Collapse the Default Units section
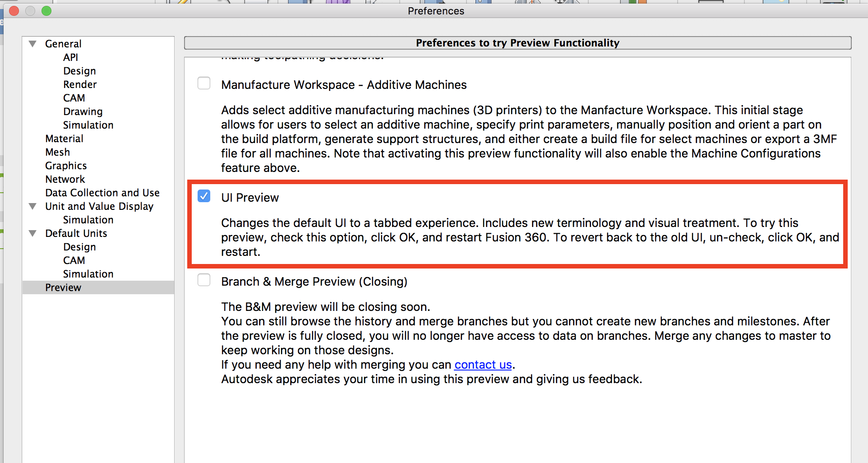Image resolution: width=868 pixels, height=463 pixels. [32, 233]
